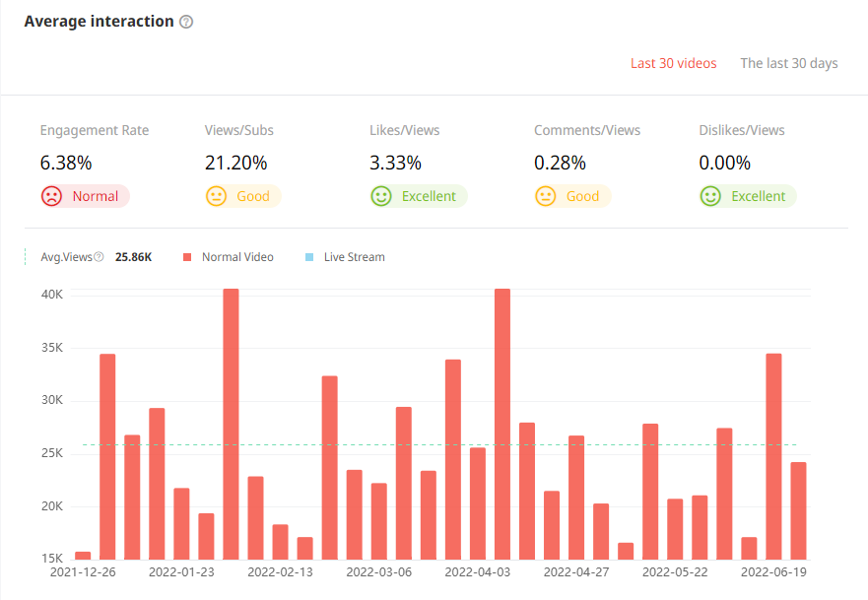The image size is (868, 600).
Task: Click the red Normal Video color swatch
Action: (186, 257)
